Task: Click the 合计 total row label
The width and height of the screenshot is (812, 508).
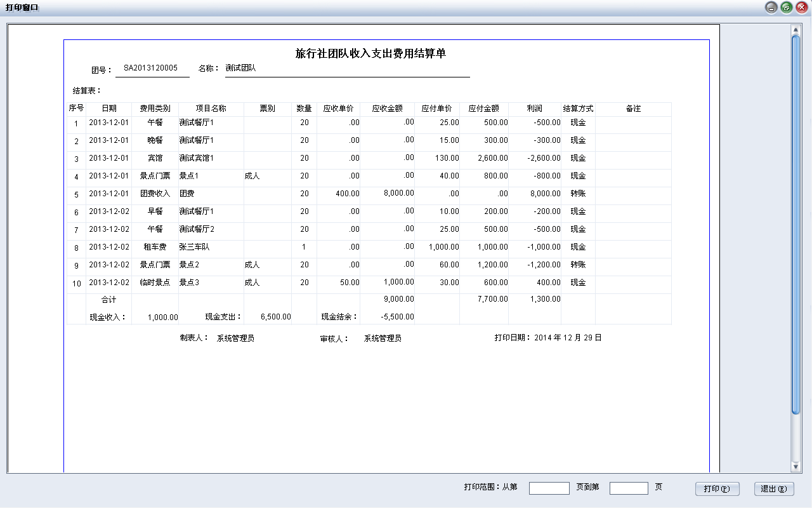Action: [109, 299]
